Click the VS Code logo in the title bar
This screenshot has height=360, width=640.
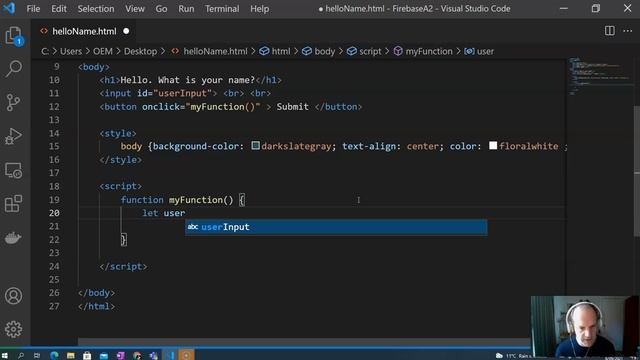(9, 8)
